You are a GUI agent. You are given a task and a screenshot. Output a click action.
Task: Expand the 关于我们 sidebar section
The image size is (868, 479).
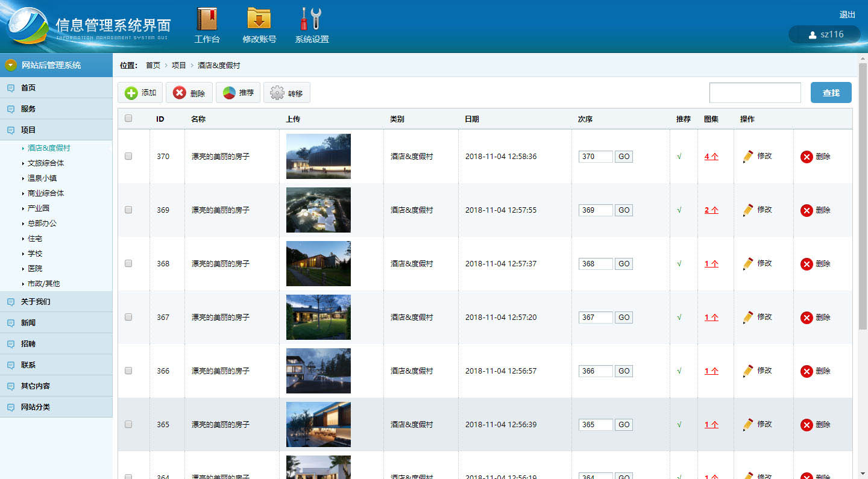pyautogui.click(x=56, y=302)
